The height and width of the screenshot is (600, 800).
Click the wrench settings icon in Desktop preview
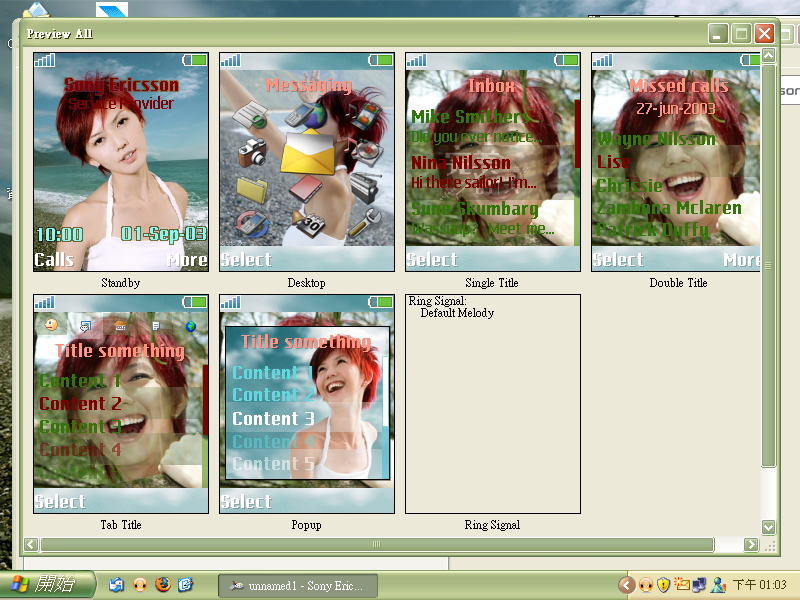(x=364, y=222)
